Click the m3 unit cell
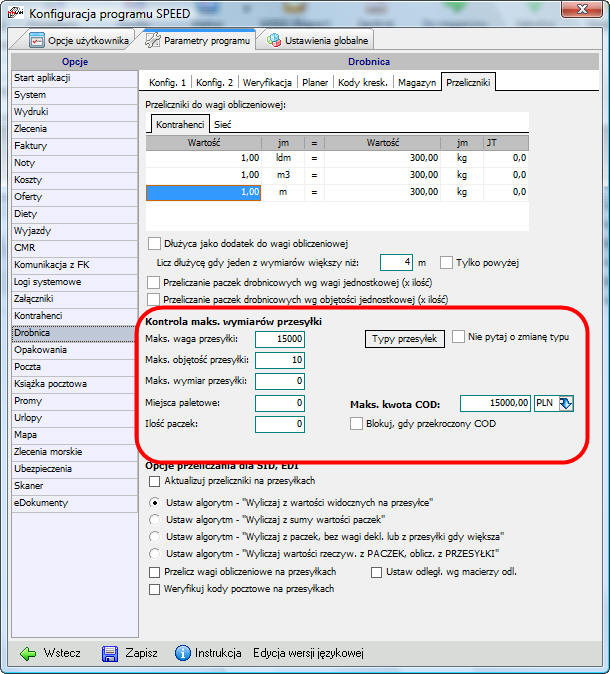Viewport: 610px width, 674px height. point(283,175)
